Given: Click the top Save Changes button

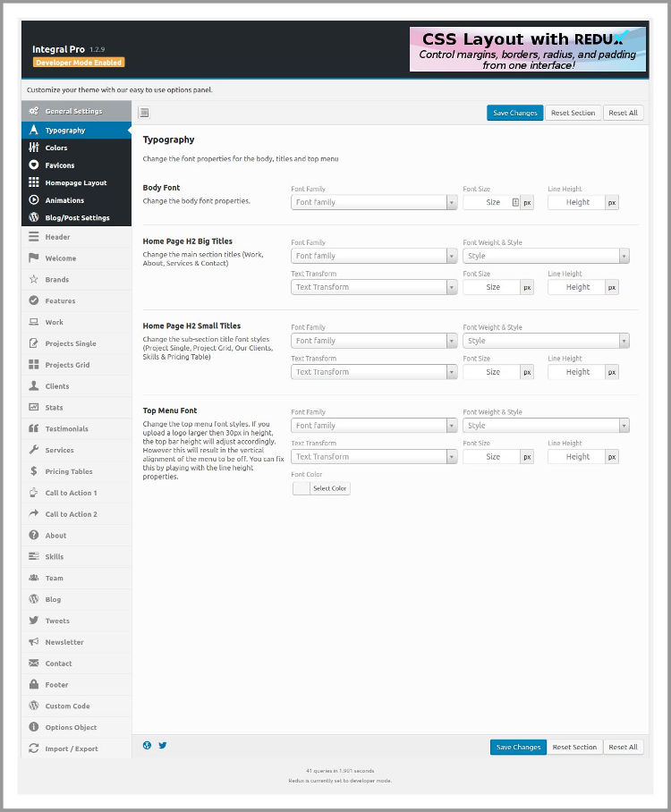Looking at the screenshot, I should coord(515,113).
